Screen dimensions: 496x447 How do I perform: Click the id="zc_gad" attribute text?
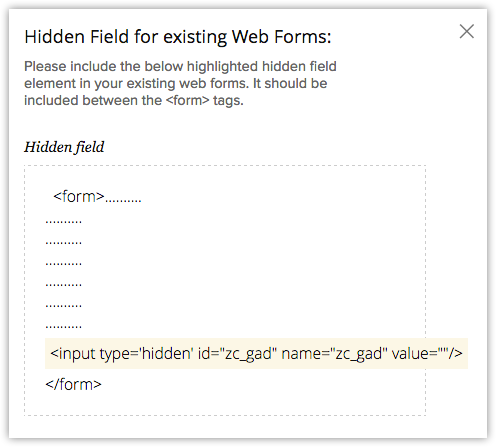point(237,353)
